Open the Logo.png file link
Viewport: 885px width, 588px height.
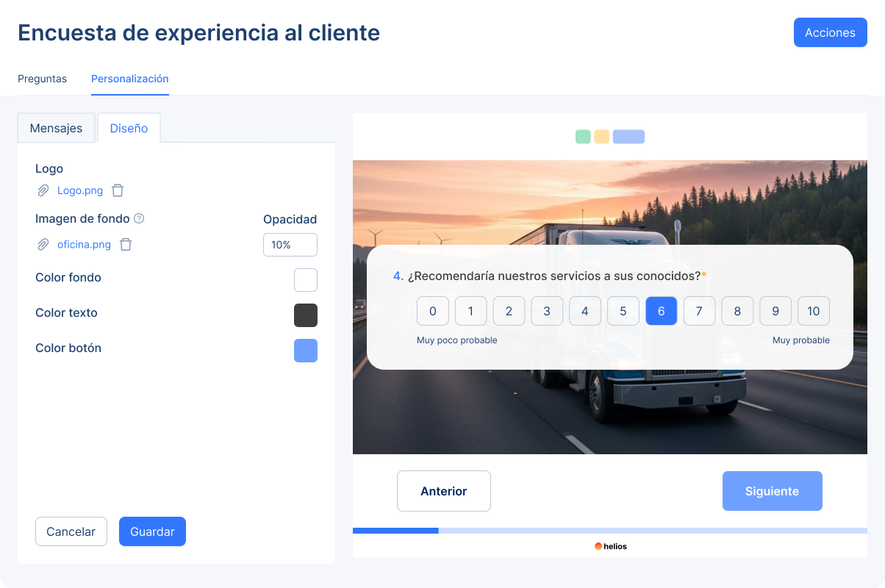pos(80,190)
